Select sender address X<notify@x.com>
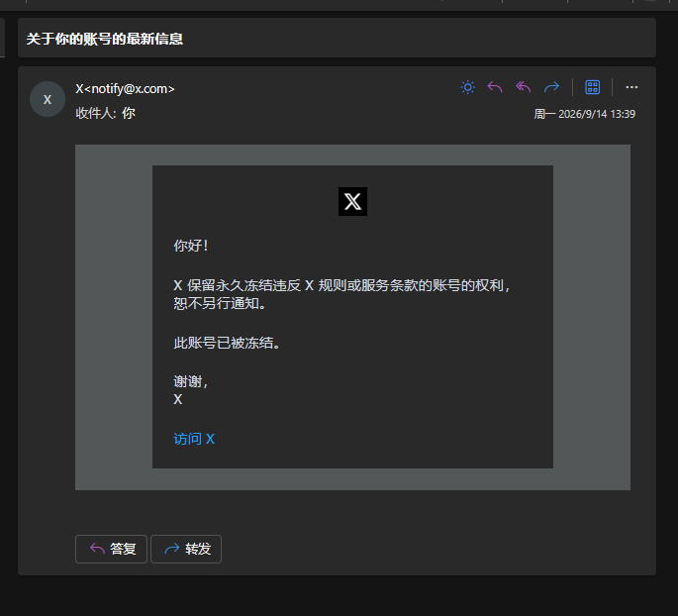 [x=125, y=89]
